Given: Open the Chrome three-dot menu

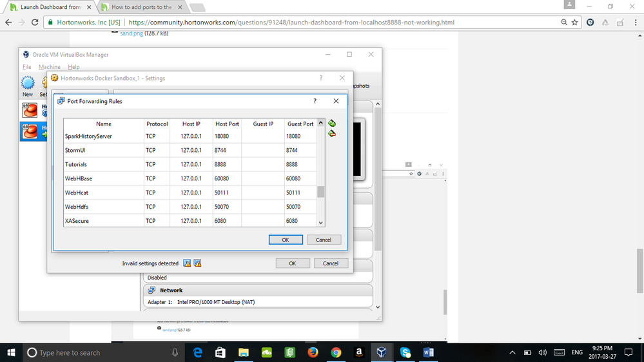Looking at the screenshot, I should [x=636, y=23].
